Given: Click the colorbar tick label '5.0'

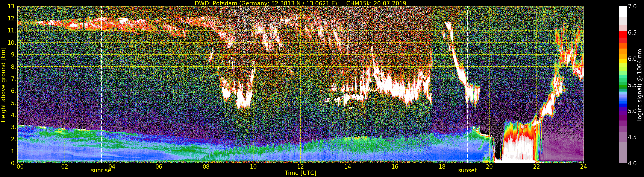Looking at the screenshot, I should [632, 111].
